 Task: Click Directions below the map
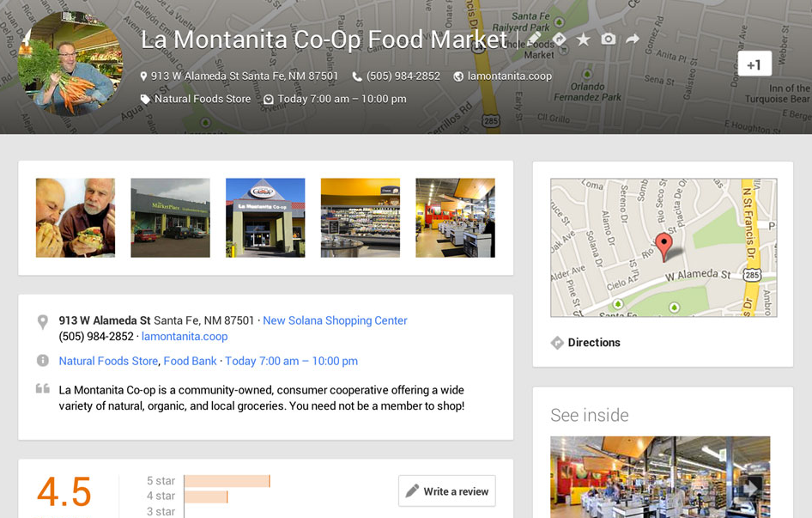pyautogui.click(x=593, y=343)
